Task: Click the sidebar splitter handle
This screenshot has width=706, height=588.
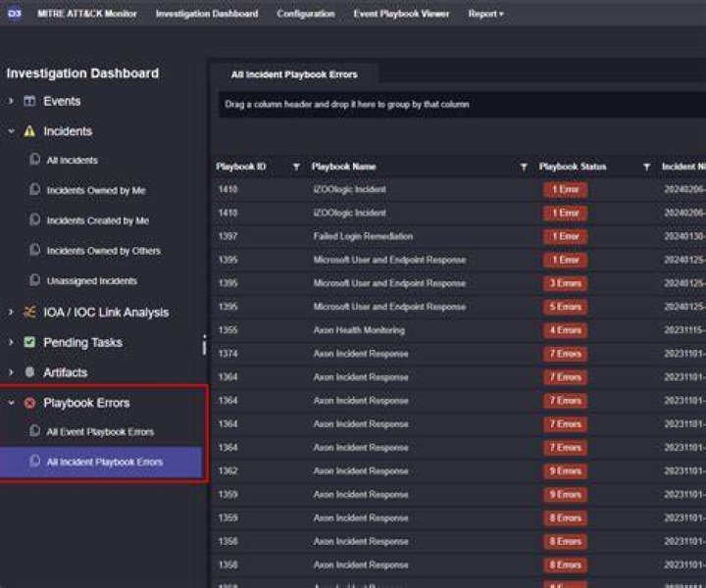Action: click(x=204, y=346)
